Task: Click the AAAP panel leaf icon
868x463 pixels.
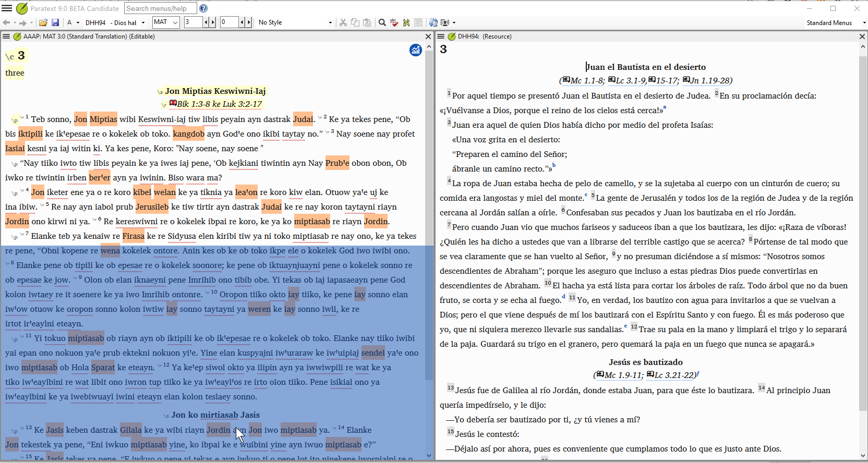Action: pyautogui.click(x=17, y=36)
